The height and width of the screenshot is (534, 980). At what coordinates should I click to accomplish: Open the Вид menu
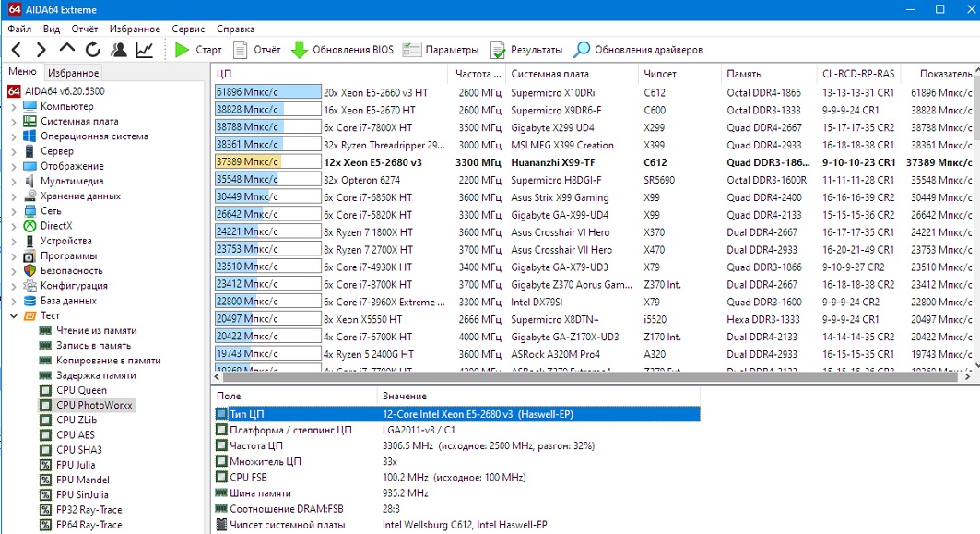52,29
